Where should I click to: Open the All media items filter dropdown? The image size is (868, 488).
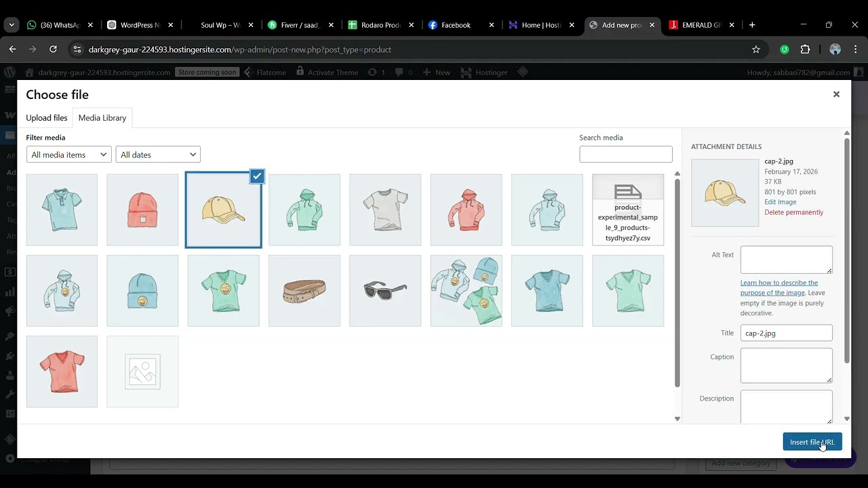click(69, 155)
